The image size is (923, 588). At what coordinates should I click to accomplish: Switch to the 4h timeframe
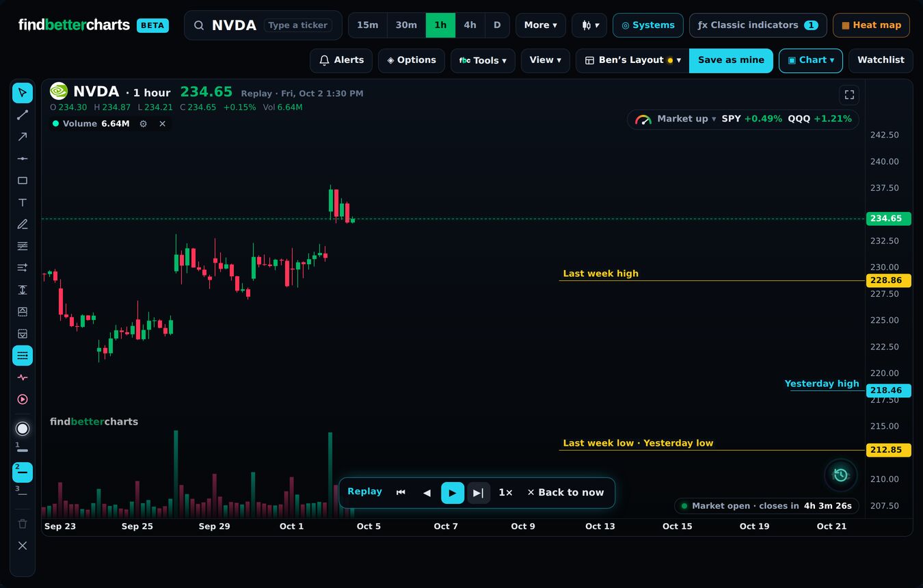pos(470,25)
